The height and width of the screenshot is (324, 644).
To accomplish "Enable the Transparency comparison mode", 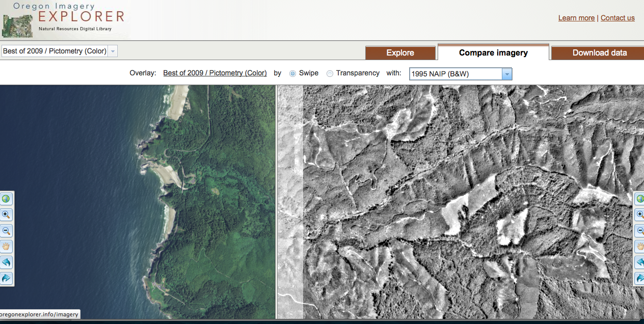I will tap(330, 73).
